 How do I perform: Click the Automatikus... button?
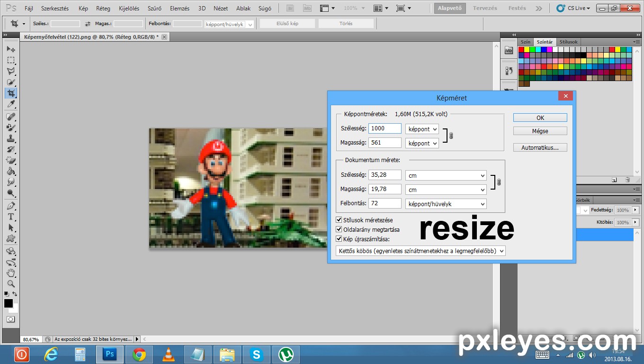540,147
